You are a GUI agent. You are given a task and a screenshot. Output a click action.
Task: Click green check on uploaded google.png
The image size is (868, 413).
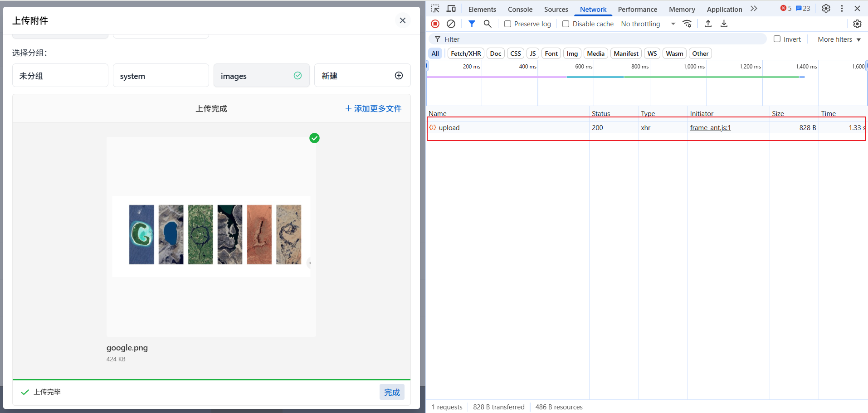314,138
